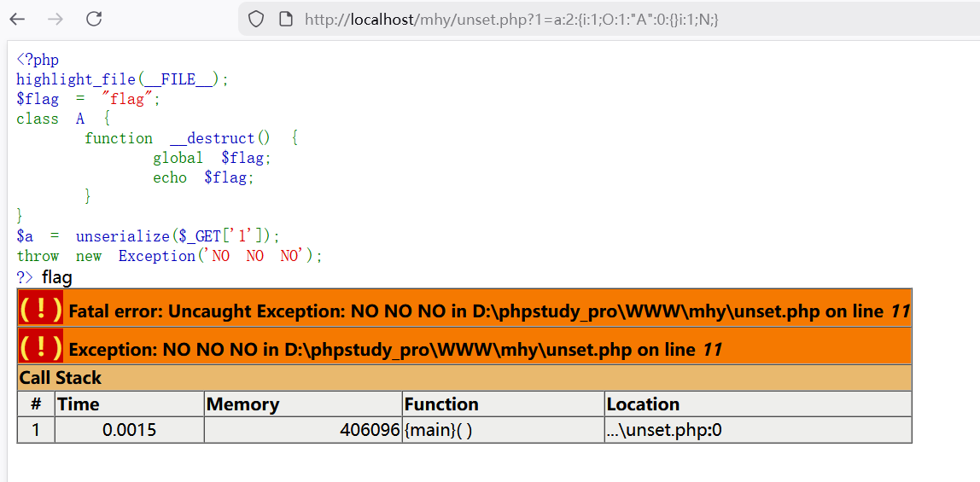Click the 406096 memory value cell
This screenshot has width=980, height=482.
pos(302,430)
